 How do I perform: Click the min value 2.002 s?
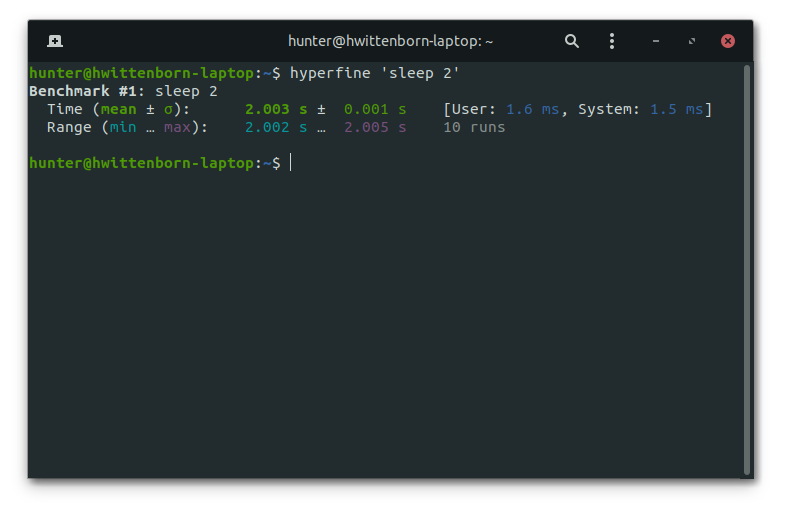click(276, 127)
